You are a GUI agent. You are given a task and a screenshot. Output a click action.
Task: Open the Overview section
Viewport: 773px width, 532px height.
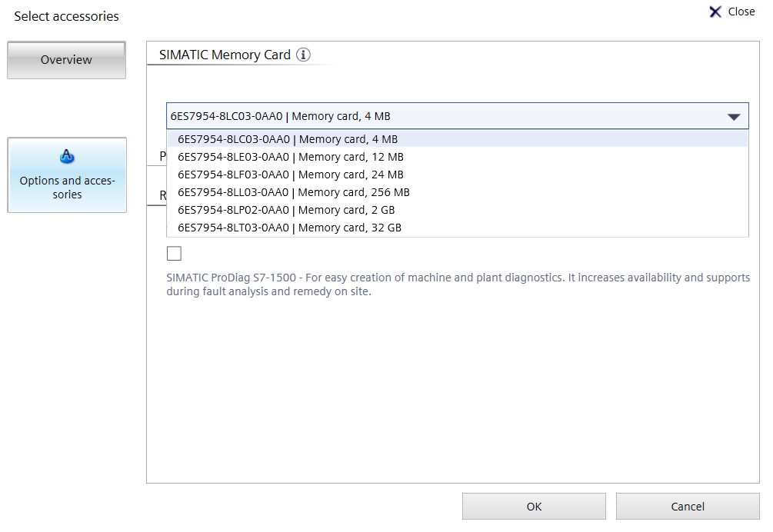[x=67, y=60]
